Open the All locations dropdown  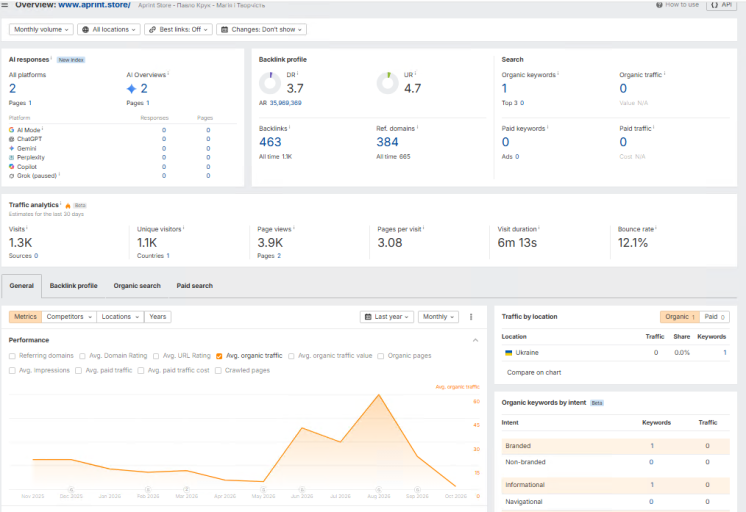click(109, 30)
